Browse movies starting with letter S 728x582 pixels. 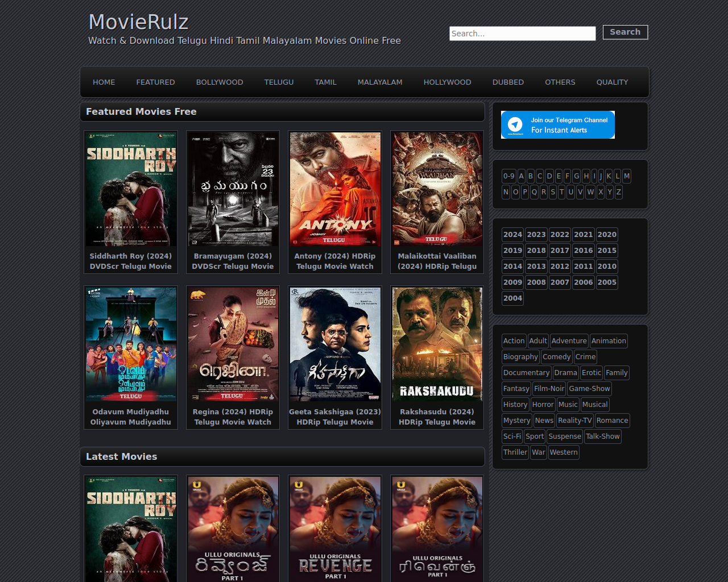point(553,192)
